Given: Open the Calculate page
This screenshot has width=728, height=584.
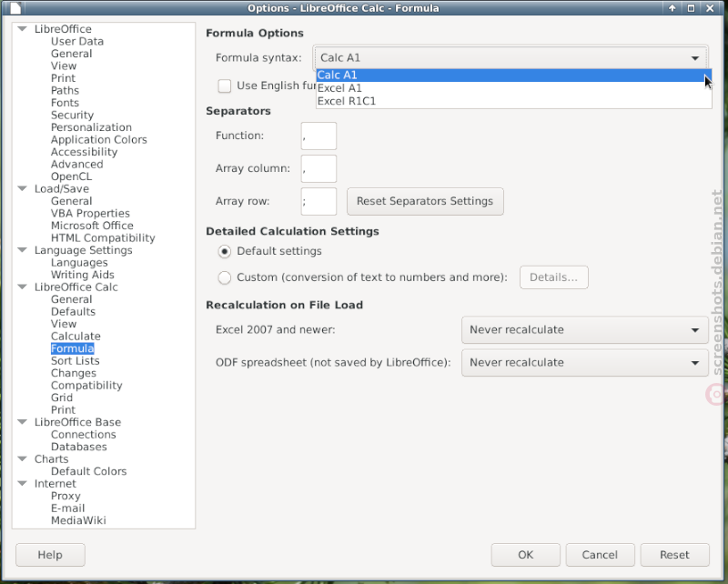Looking at the screenshot, I should point(76,336).
